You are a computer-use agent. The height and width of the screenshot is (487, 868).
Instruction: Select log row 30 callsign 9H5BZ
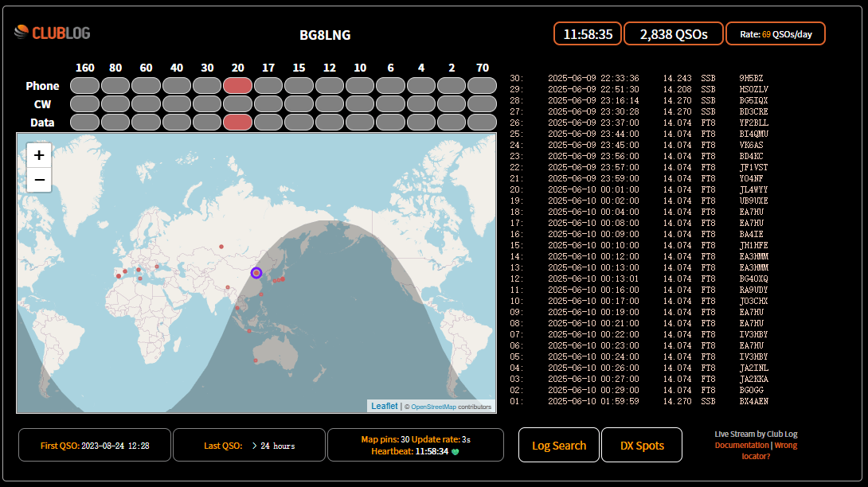pyautogui.click(x=751, y=78)
